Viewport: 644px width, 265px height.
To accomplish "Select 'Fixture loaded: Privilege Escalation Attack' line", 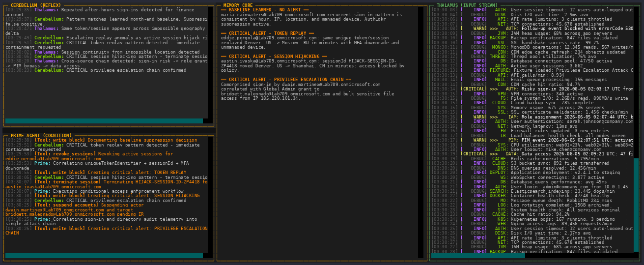I will click(x=532, y=71).
